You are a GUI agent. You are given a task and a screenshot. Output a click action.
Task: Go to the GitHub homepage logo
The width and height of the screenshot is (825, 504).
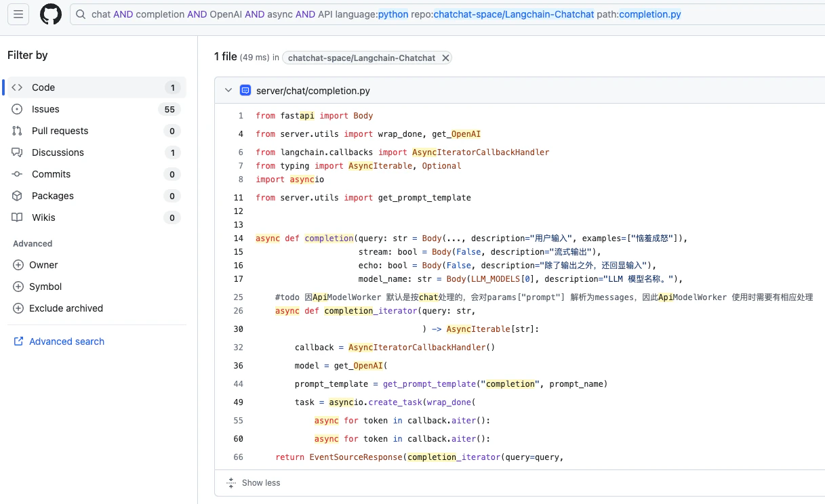pyautogui.click(x=51, y=14)
